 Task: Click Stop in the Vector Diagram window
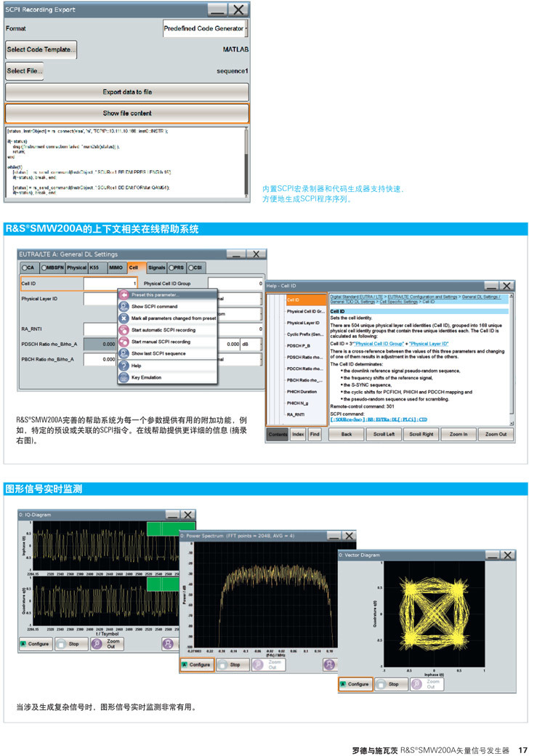[391, 684]
